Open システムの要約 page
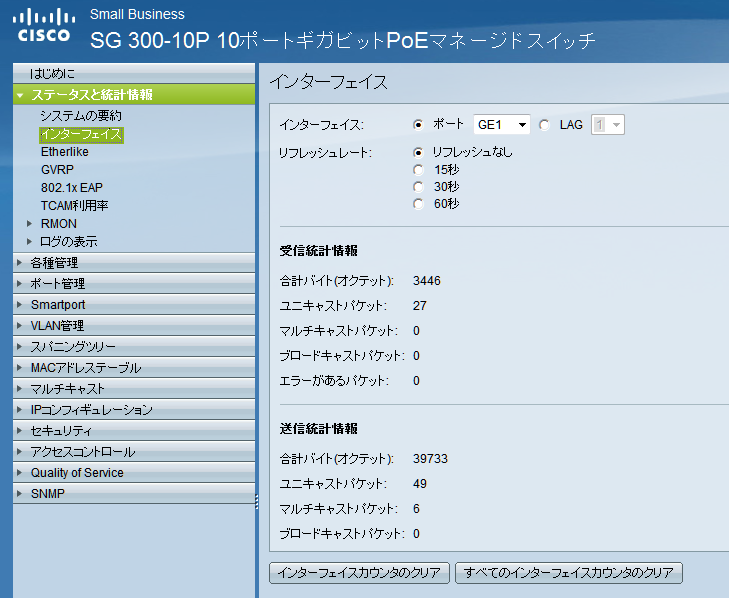 (81, 116)
